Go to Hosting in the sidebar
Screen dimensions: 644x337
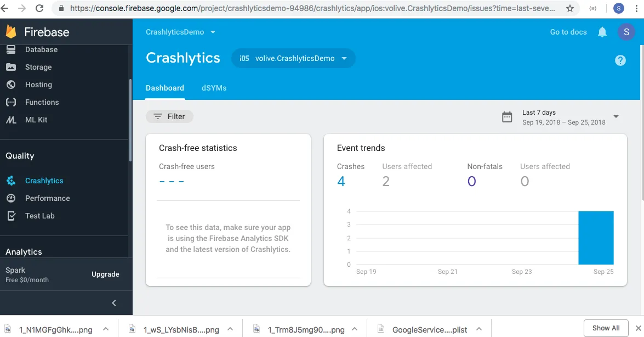(38, 85)
